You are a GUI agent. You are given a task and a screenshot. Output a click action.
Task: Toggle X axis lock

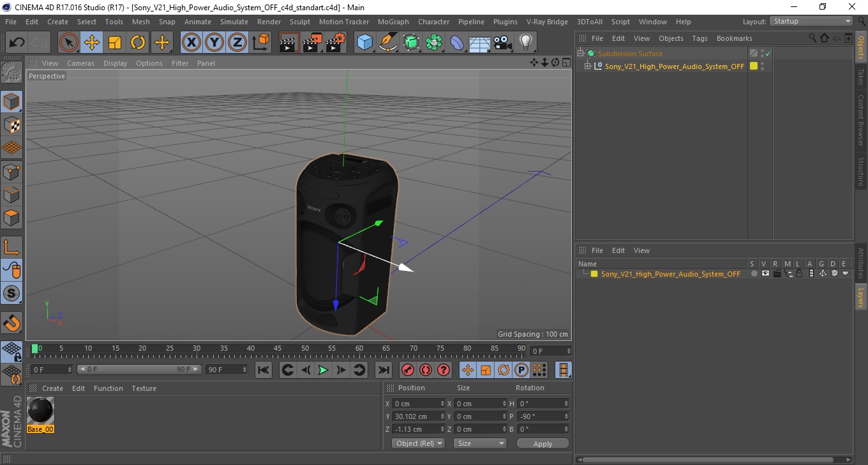tap(191, 43)
